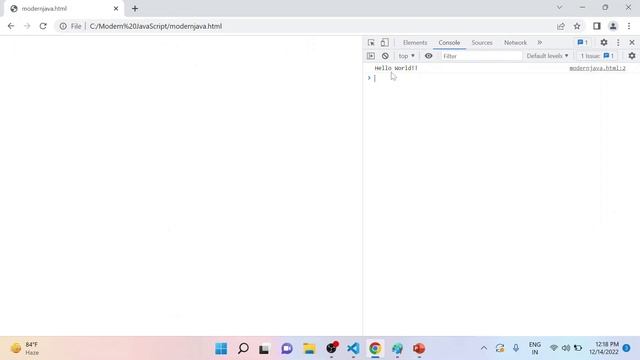Viewport: 640px width, 360px height.
Task: Select the inspect element picker icon
Action: click(371, 42)
